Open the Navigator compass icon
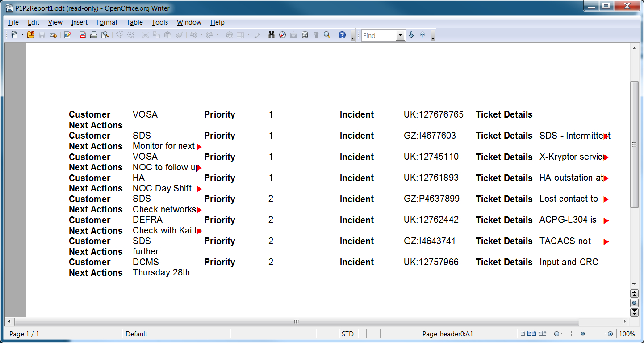Viewport: 644px width, 343px height. coord(282,35)
